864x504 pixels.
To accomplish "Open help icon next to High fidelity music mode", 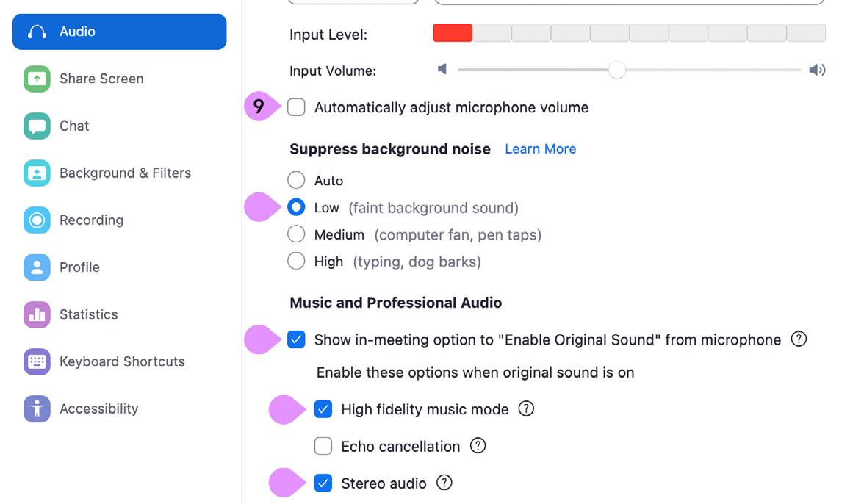I will (x=526, y=408).
